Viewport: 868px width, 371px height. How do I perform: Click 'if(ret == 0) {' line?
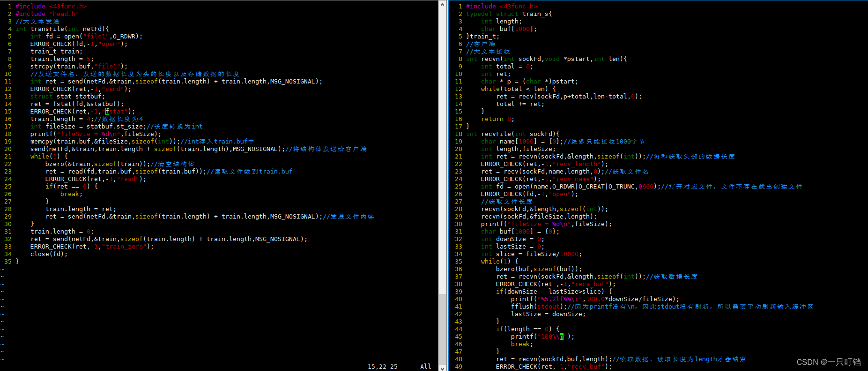[x=72, y=187]
